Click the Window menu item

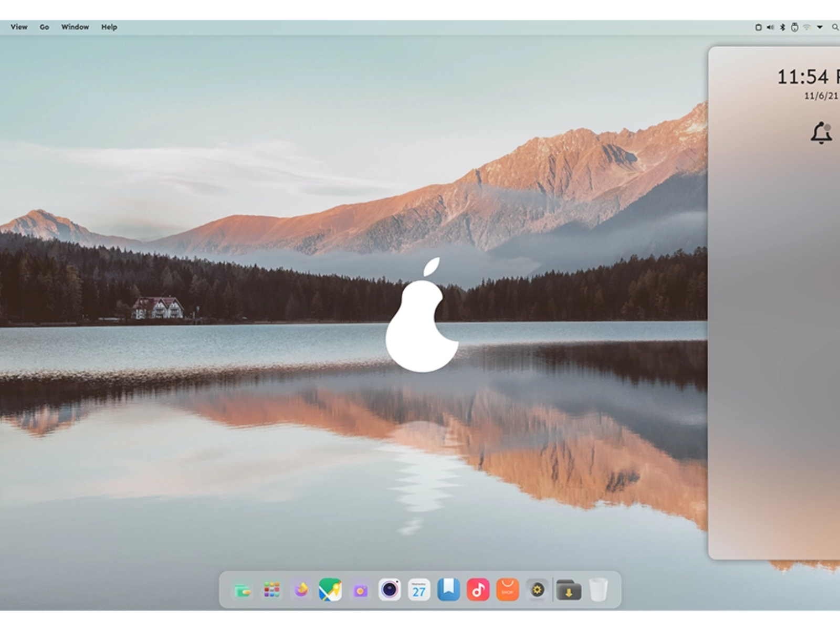coord(75,27)
